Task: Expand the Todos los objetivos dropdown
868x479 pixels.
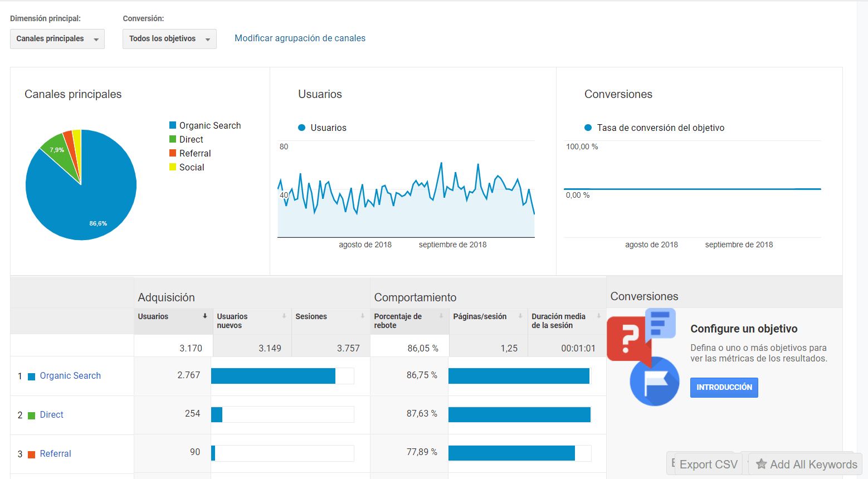Action: [169, 39]
